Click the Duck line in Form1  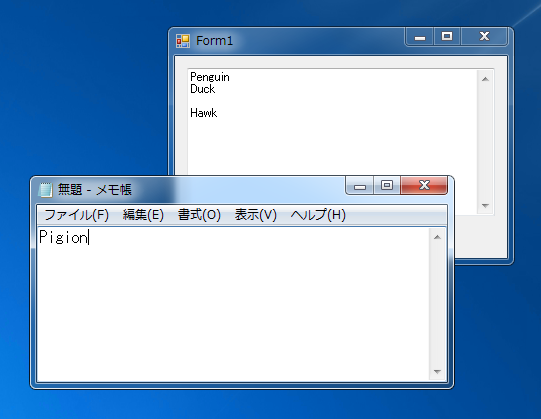pyautogui.click(x=203, y=89)
